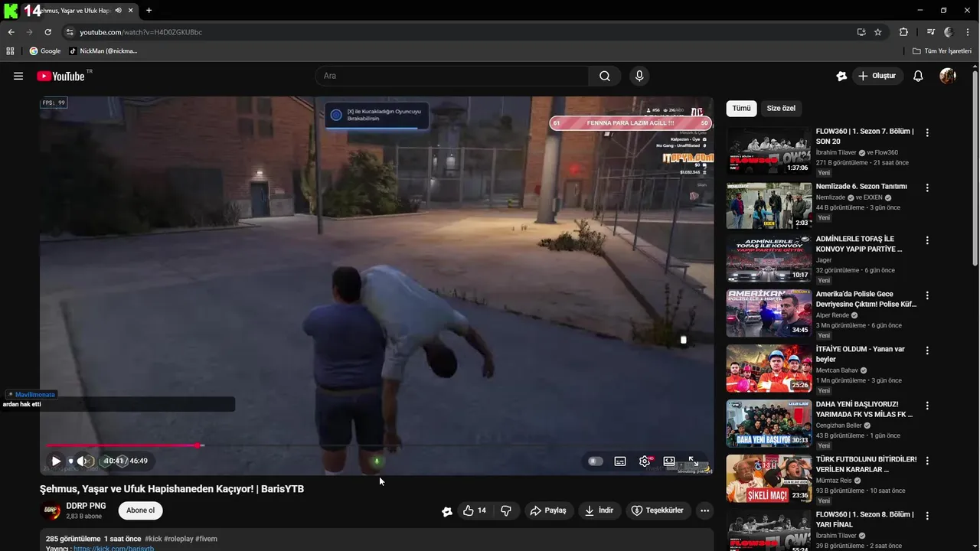This screenshot has width=980, height=551.
Task: Open YouTube account avatar menu
Action: (x=948, y=76)
